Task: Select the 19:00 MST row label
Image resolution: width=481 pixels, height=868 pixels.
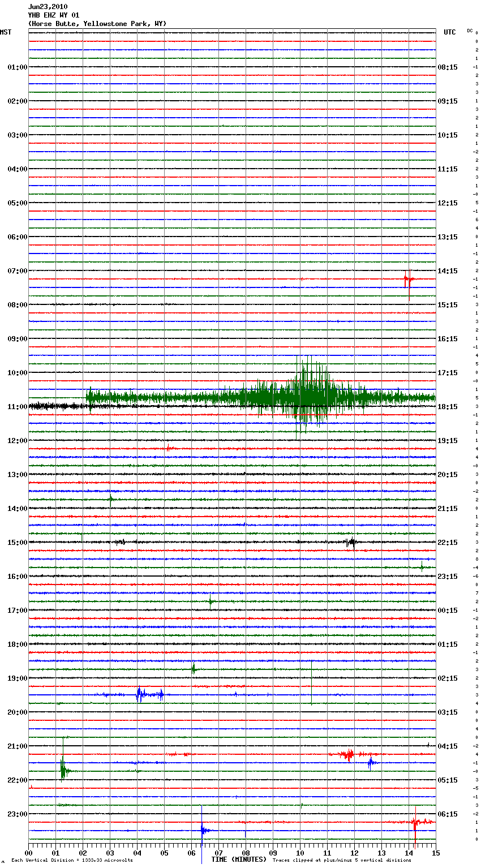Action: coord(17,678)
